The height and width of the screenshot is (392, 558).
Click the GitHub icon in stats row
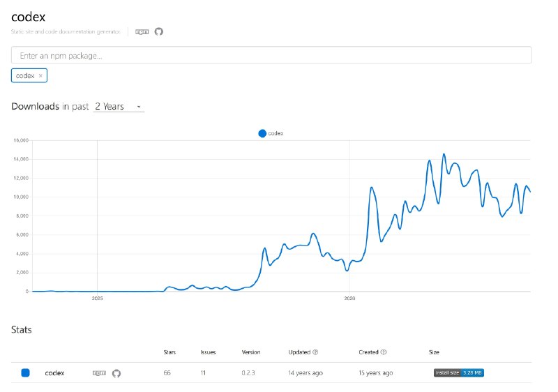tap(116, 373)
